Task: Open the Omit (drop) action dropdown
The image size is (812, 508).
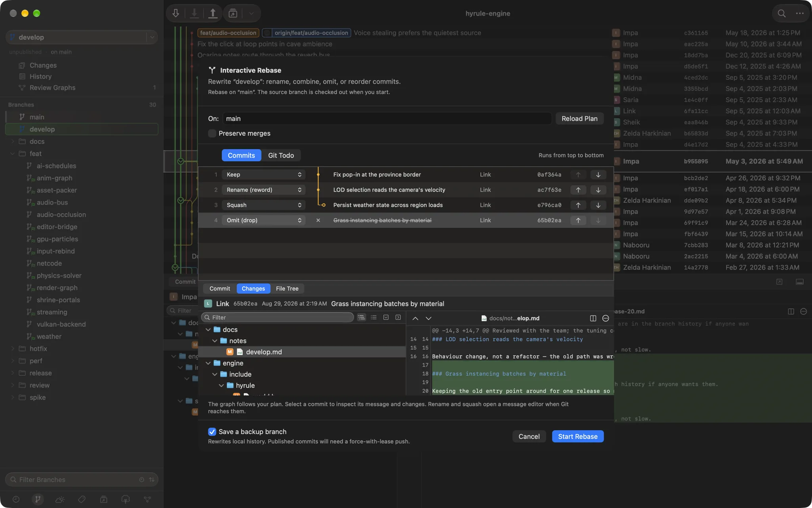Action: (x=264, y=220)
